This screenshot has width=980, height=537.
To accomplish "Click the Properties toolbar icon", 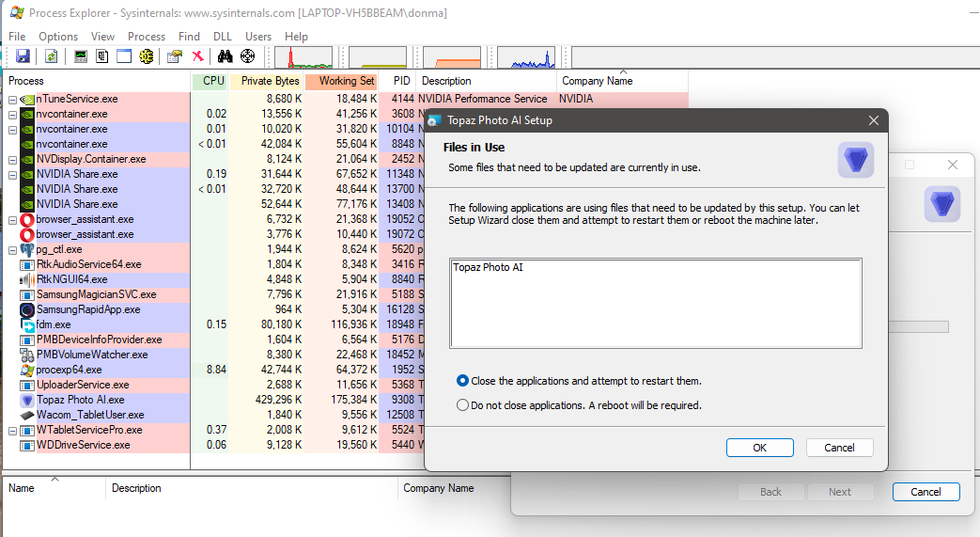I will click(174, 56).
